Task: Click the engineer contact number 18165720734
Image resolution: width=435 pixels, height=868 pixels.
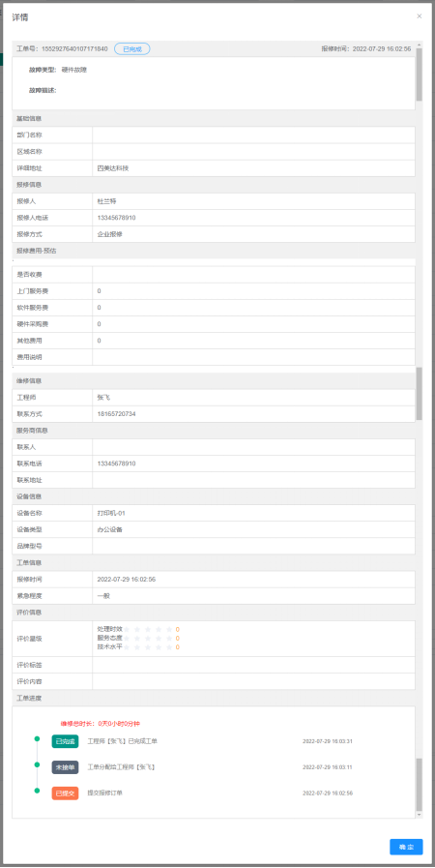Action: coord(116,414)
